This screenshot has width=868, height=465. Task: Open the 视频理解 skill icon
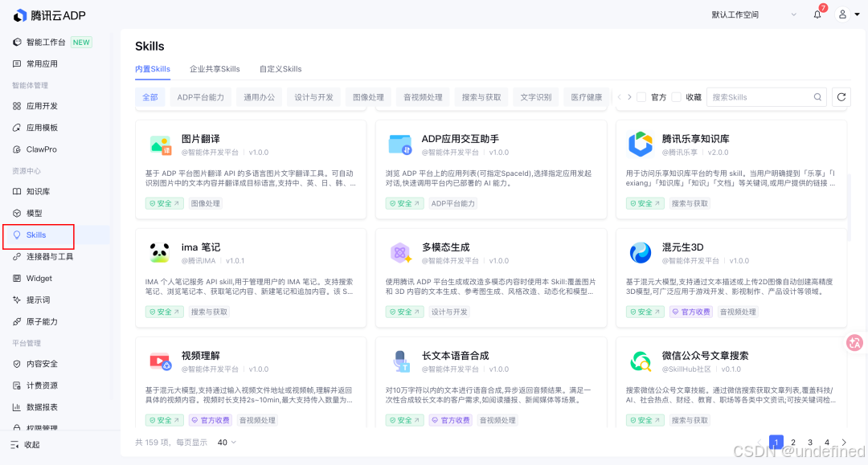[x=161, y=361]
